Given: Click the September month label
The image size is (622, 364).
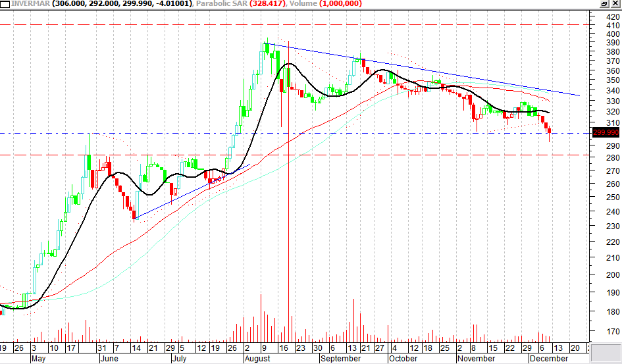Looking at the screenshot, I should click(x=341, y=359).
